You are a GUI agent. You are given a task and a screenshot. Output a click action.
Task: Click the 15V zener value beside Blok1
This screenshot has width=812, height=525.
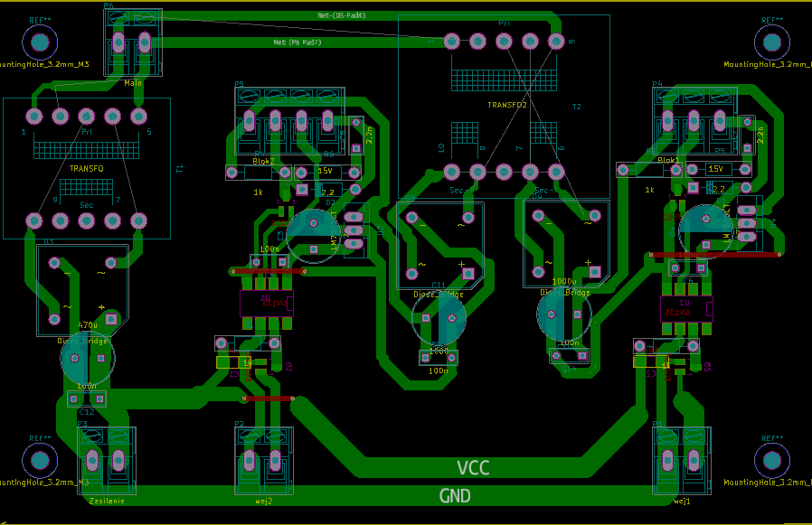pos(715,169)
